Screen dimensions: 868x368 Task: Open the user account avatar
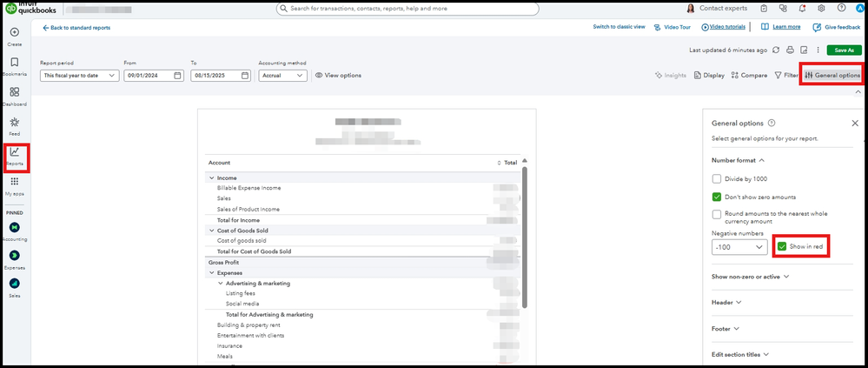(x=858, y=9)
